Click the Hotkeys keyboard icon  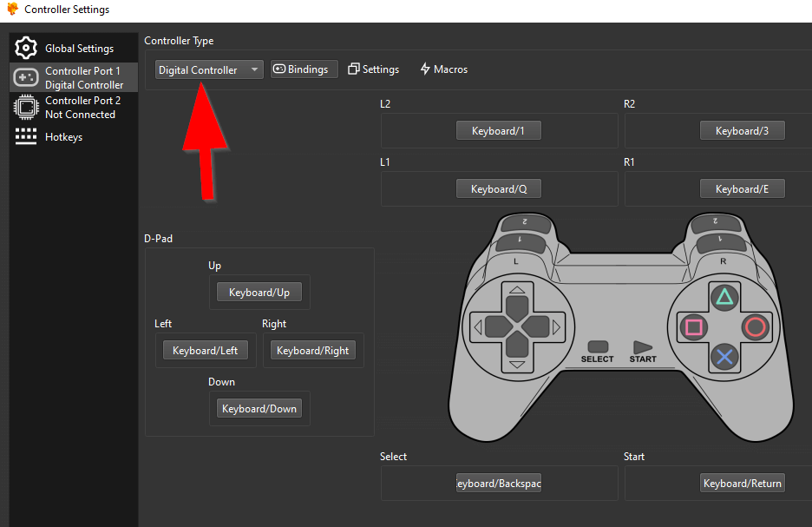[x=26, y=136]
